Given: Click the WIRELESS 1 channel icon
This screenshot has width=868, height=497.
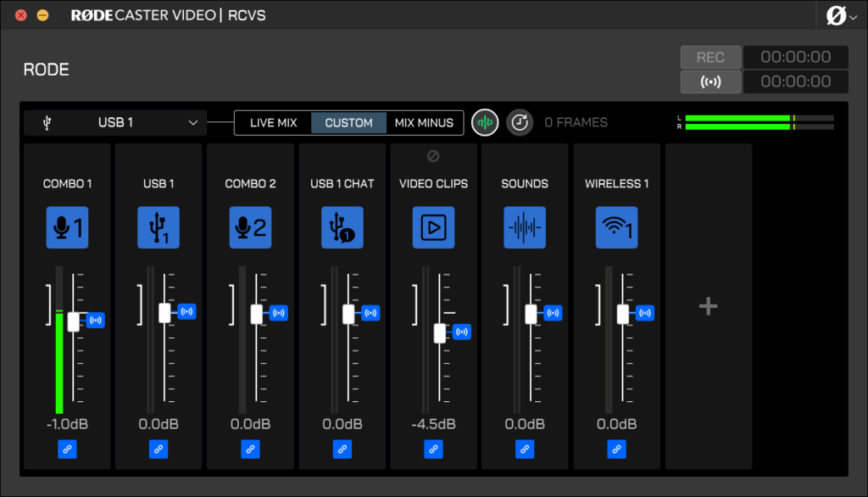Looking at the screenshot, I should 616,227.
